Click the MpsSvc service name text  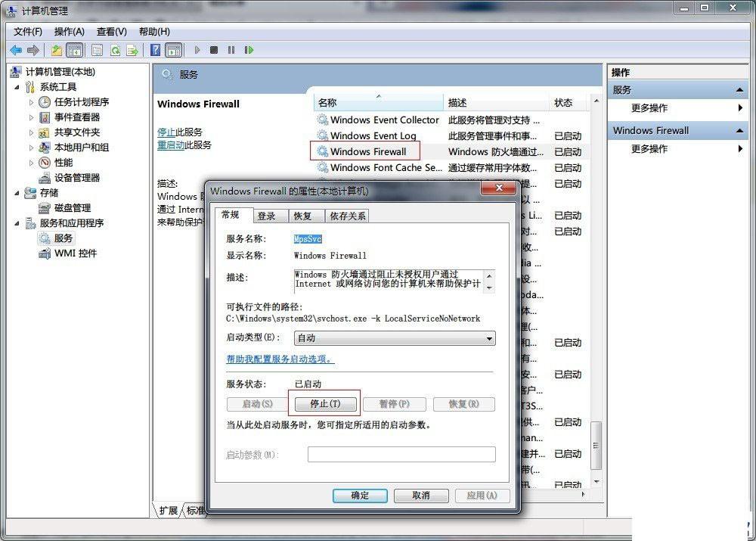pyautogui.click(x=308, y=239)
